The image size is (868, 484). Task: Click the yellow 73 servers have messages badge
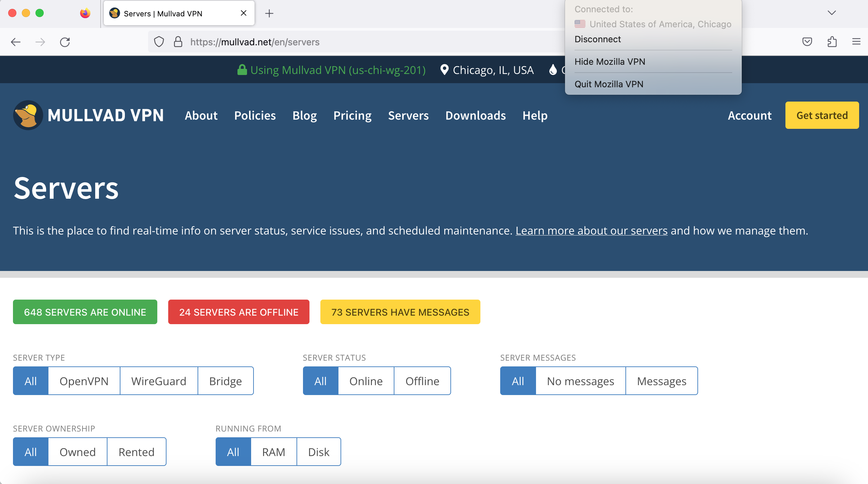400,312
